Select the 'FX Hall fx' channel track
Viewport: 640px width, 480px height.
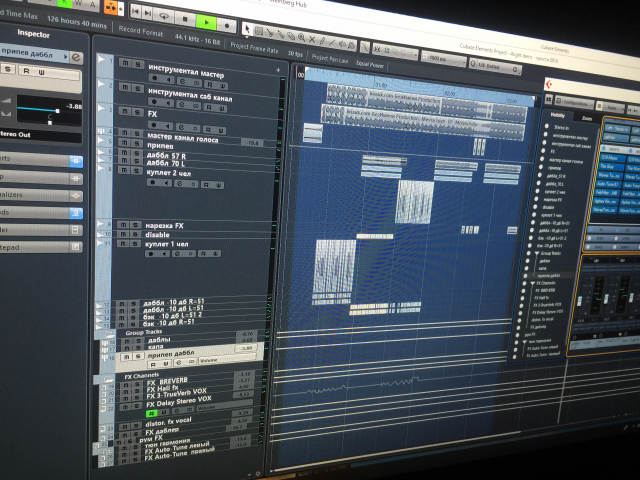pos(162,388)
